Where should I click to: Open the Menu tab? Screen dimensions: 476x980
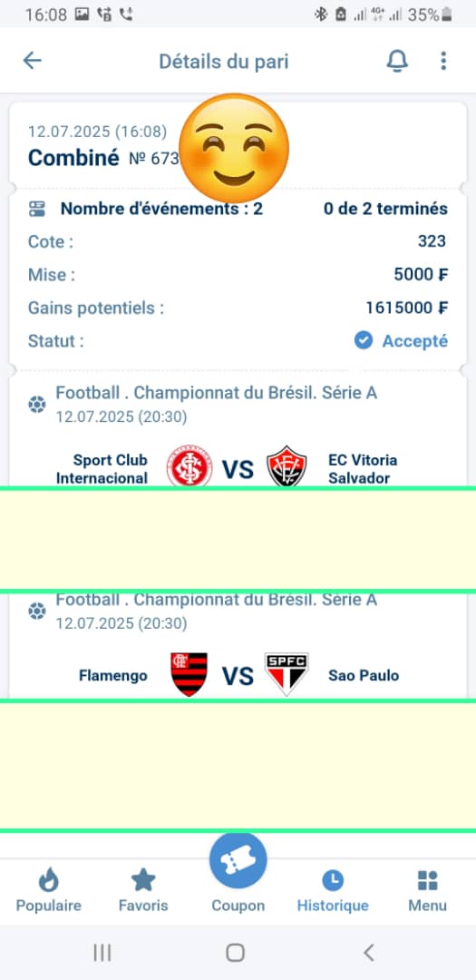[427, 891]
